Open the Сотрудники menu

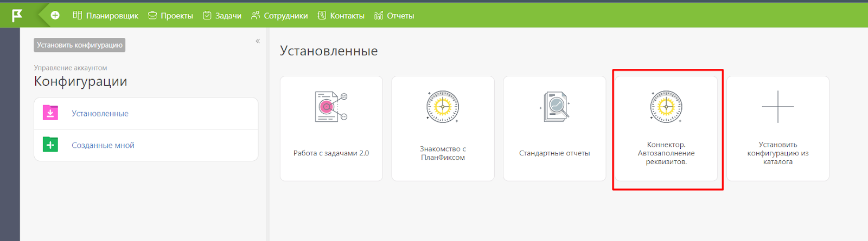tap(286, 16)
